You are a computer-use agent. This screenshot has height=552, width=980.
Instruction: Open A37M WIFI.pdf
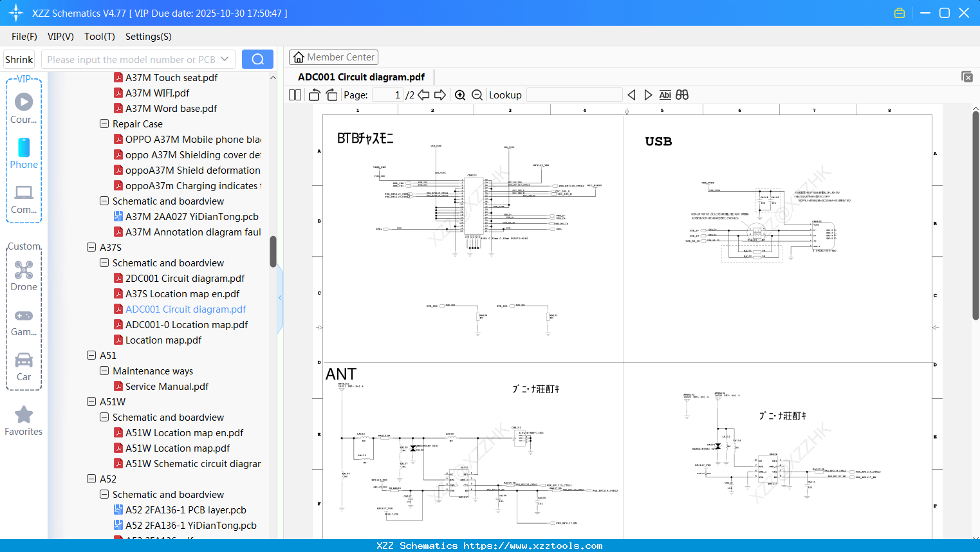point(157,93)
